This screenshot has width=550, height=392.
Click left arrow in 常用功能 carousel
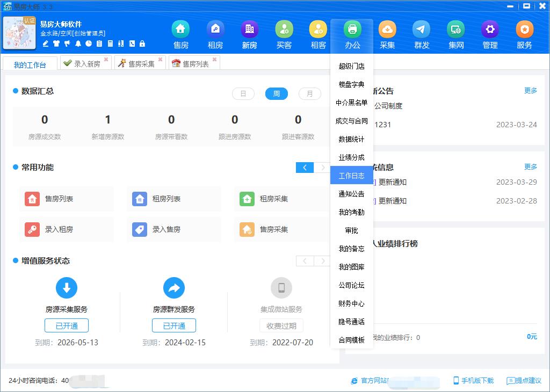(x=305, y=167)
